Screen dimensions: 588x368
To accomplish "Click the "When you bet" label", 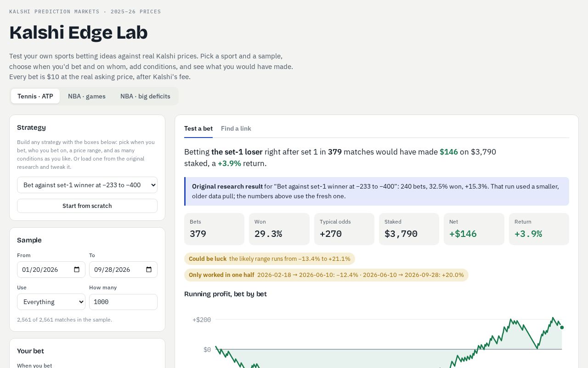I will click(x=34, y=365).
